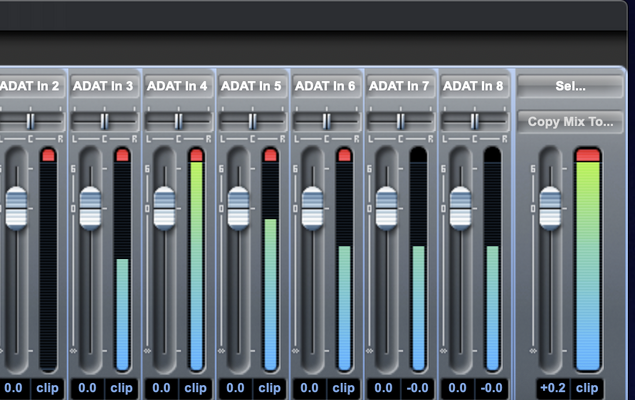The width and height of the screenshot is (635, 400).
Task: Click the ADAT In 3 fader value 0.0
Action: [87, 388]
